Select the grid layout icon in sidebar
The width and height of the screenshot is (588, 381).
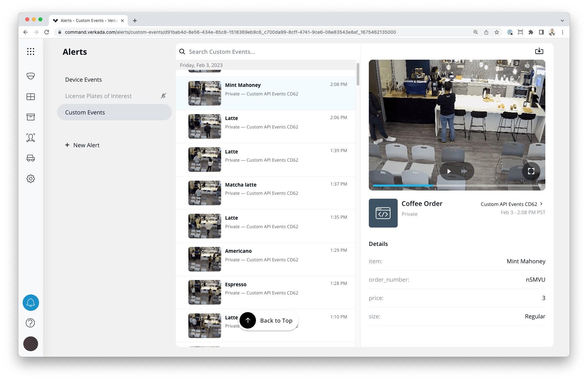[x=31, y=96]
